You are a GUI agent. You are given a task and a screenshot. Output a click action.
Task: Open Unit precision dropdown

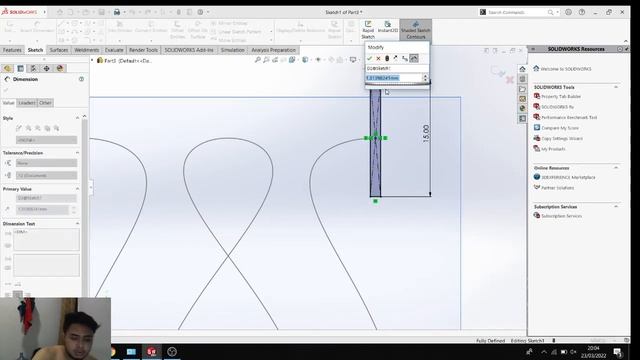pyautogui.click(x=46, y=176)
